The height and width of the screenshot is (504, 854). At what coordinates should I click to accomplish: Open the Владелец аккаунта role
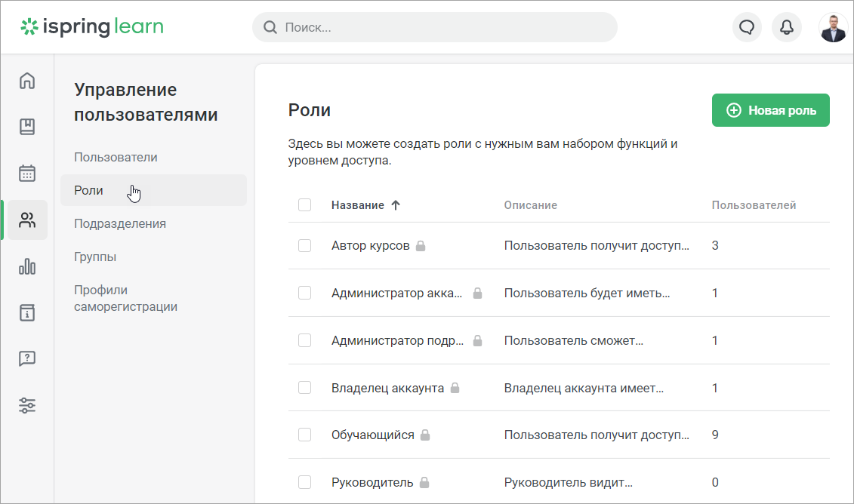(x=388, y=388)
